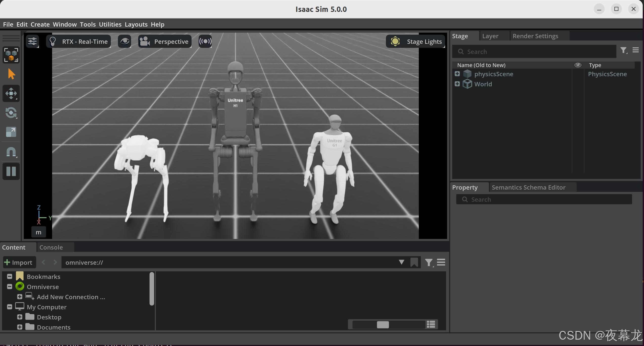Screen dimensions: 644x346
Task: Select the Move tool in left toolbar
Action: (x=11, y=94)
